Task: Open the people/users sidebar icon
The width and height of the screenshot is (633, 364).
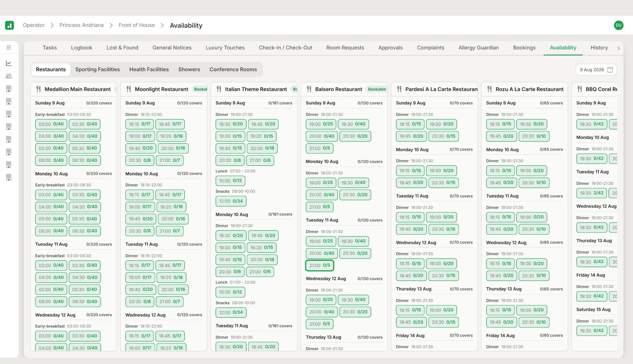Action: (9, 76)
